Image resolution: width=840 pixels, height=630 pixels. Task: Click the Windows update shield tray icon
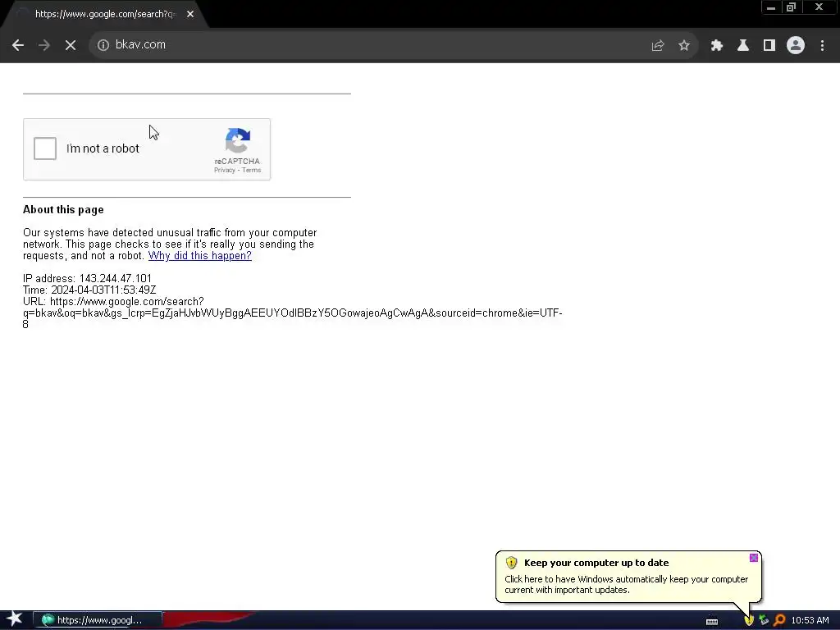click(x=749, y=620)
